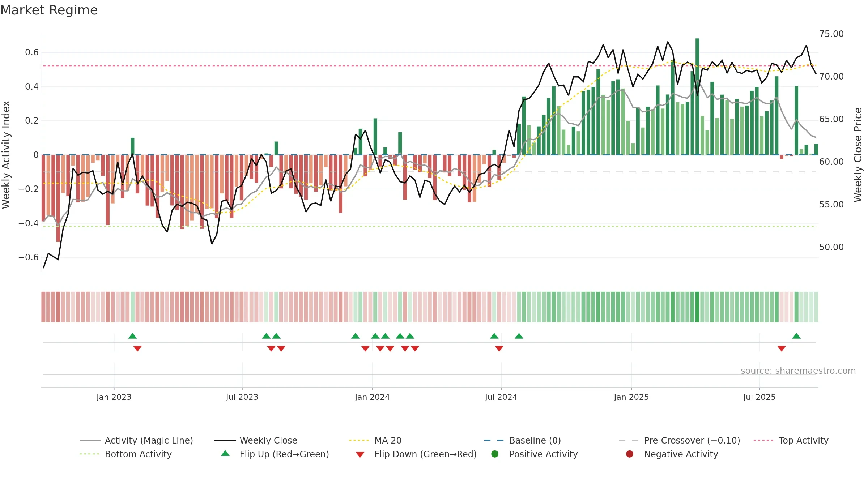Click the Jul 2024 x-axis label
The image size is (868, 488).
[501, 397]
